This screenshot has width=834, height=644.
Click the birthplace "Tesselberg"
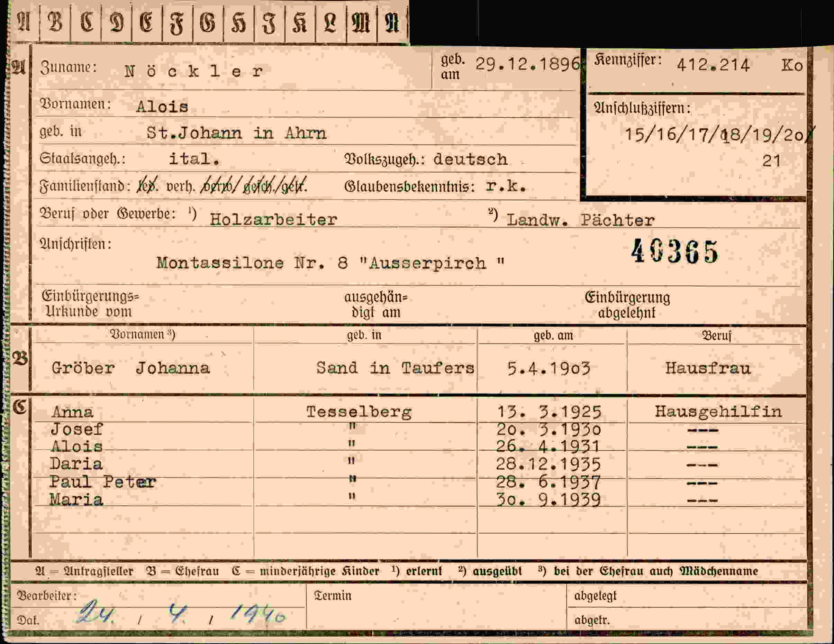359,412
